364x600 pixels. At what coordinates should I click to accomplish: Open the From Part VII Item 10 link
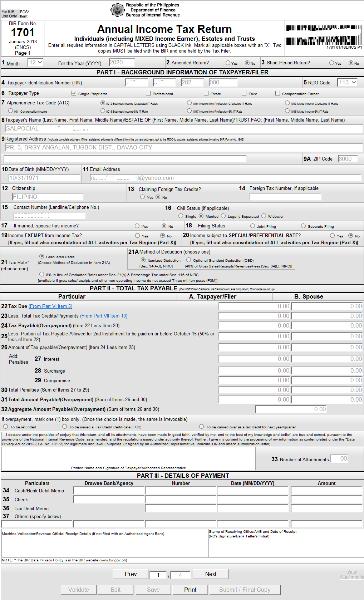click(104, 316)
